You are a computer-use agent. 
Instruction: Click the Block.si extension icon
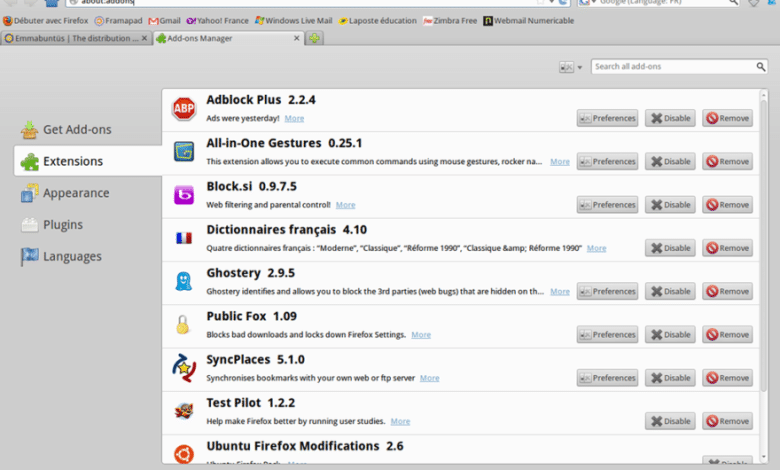(x=184, y=195)
